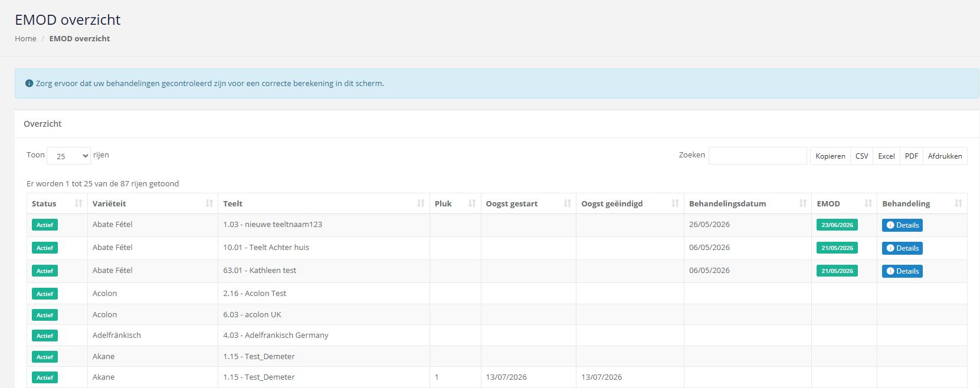Go to Home in the breadcrumb

25,39
